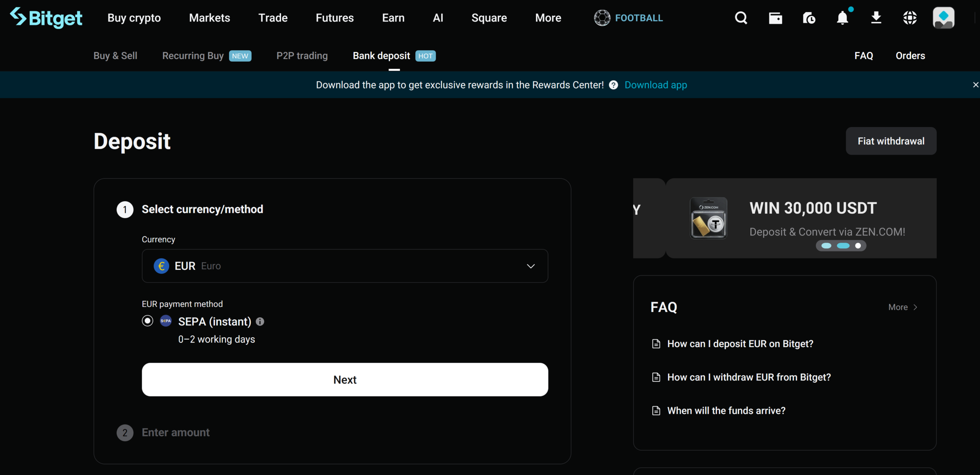Open the wallet icon in header
The image size is (980, 475).
[775, 18]
